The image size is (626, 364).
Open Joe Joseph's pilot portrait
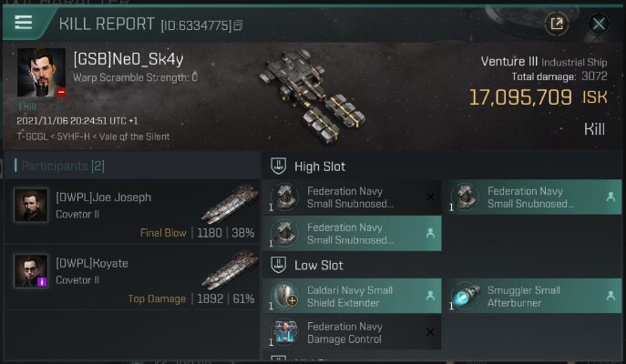point(31,205)
